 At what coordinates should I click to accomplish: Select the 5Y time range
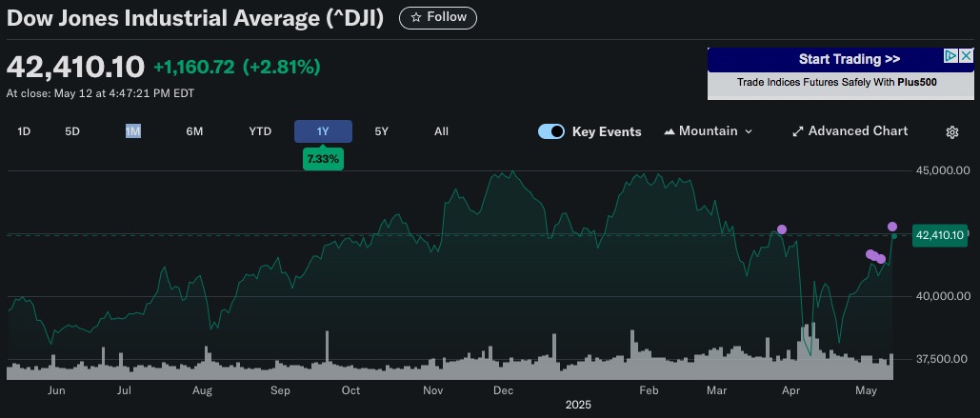click(x=381, y=131)
